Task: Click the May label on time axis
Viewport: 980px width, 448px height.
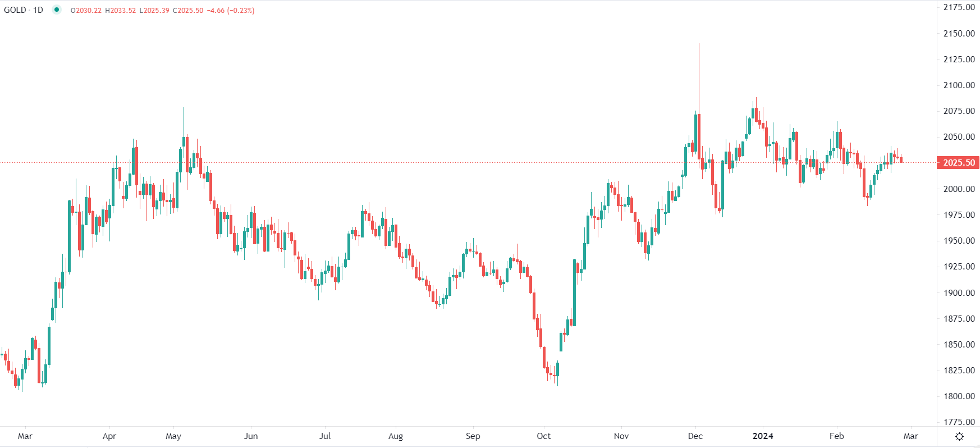Action: (173, 436)
